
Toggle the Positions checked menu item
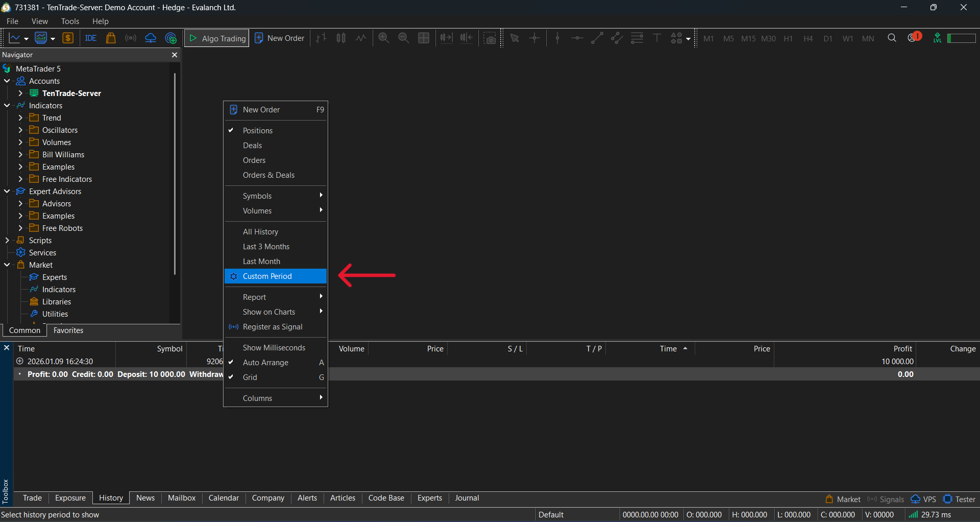276,131
